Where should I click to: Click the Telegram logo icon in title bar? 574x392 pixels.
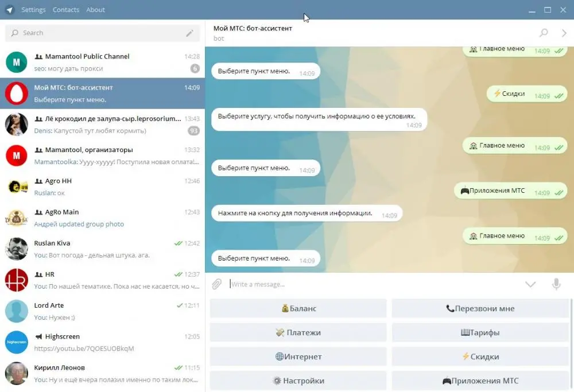(10, 10)
